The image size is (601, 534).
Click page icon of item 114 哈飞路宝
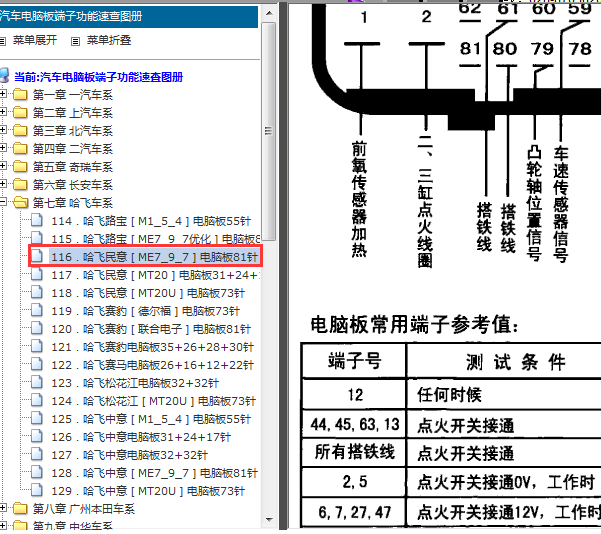tap(37, 220)
